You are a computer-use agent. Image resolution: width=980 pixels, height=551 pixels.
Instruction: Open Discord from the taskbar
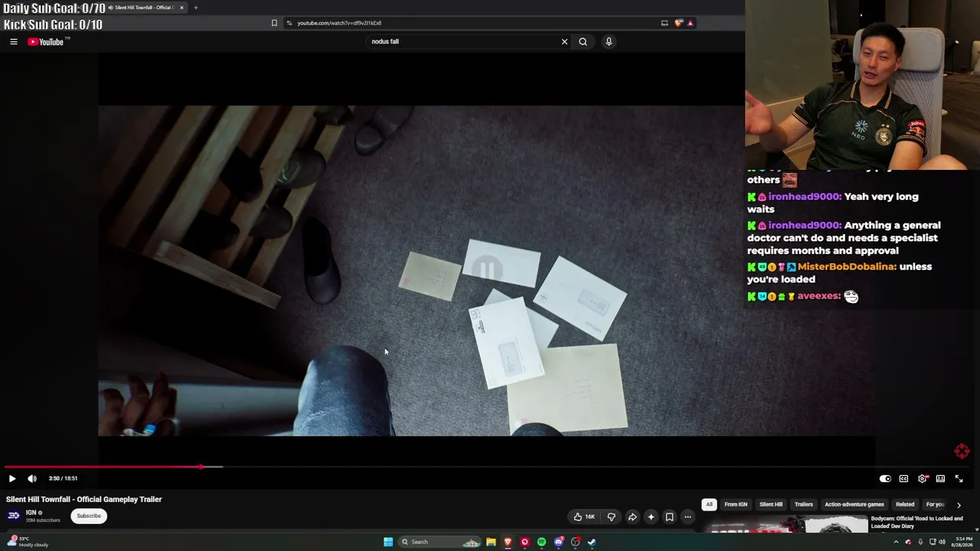(559, 542)
